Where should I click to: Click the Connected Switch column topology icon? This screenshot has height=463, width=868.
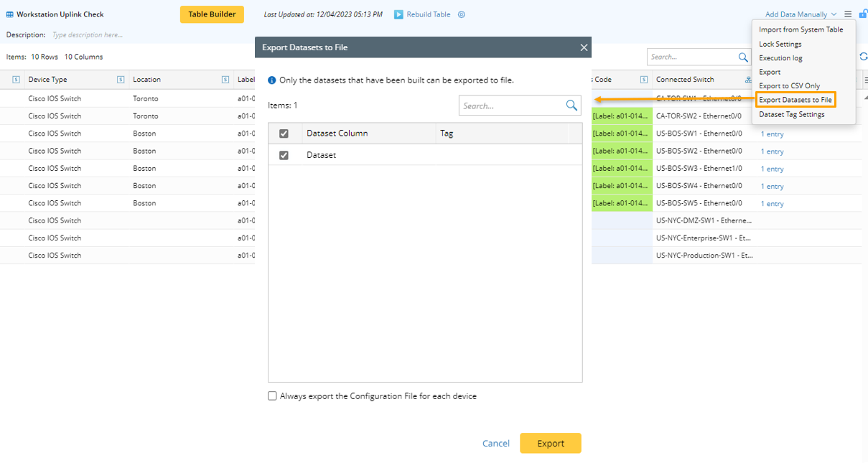(x=749, y=80)
